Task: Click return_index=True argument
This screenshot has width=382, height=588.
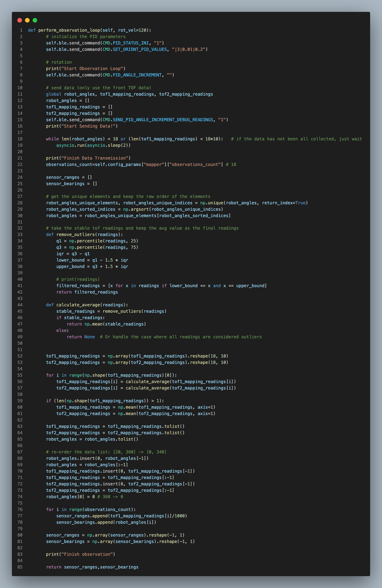Action: [x=284, y=203]
